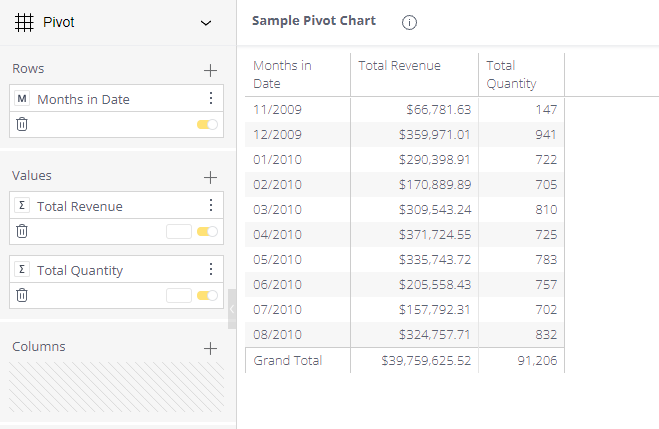Delete the Months in Date row field
This screenshot has width=659, height=429.
point(22,124)
